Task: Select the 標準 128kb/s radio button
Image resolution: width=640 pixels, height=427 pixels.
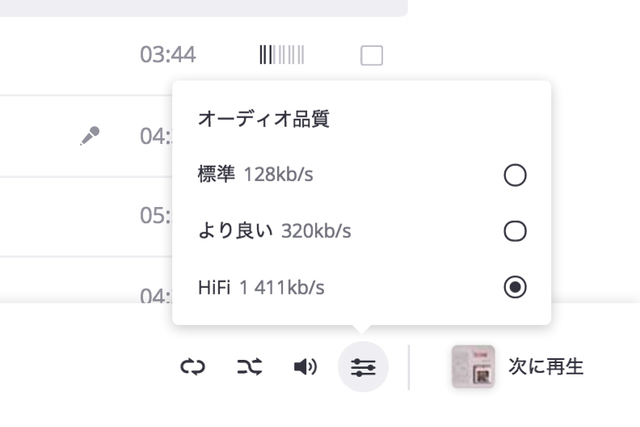Action: coord(515,176)
